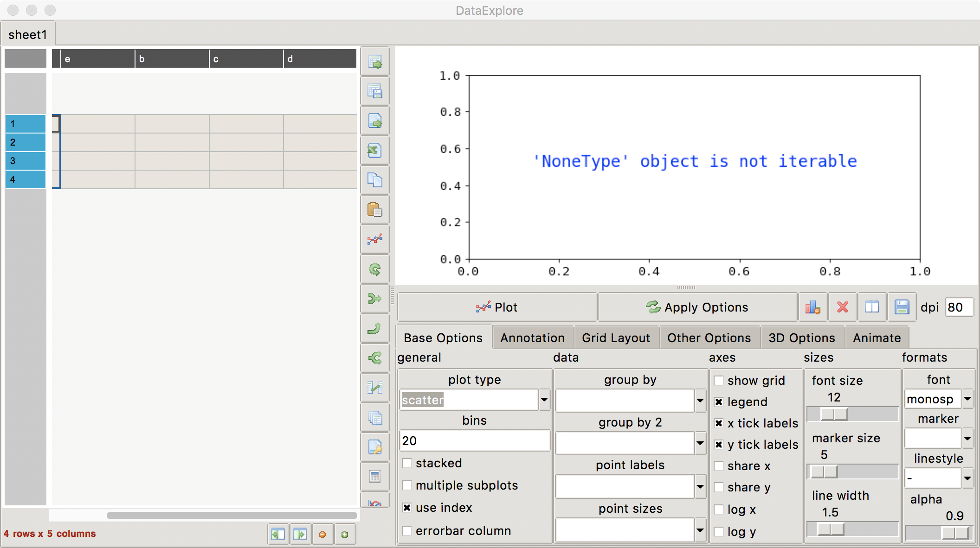Click the Plot button
The image size is (980, 548).
tap(497, 307)
